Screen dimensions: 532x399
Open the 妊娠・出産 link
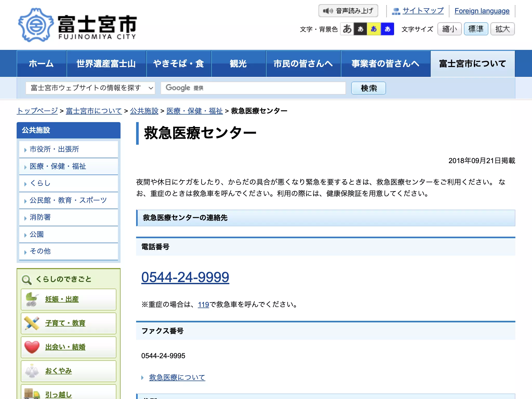pos(62,299)
